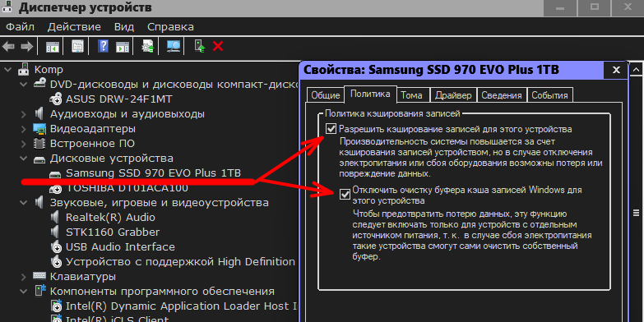Close the Samsung SSD properties dialog

coord(616,70)
